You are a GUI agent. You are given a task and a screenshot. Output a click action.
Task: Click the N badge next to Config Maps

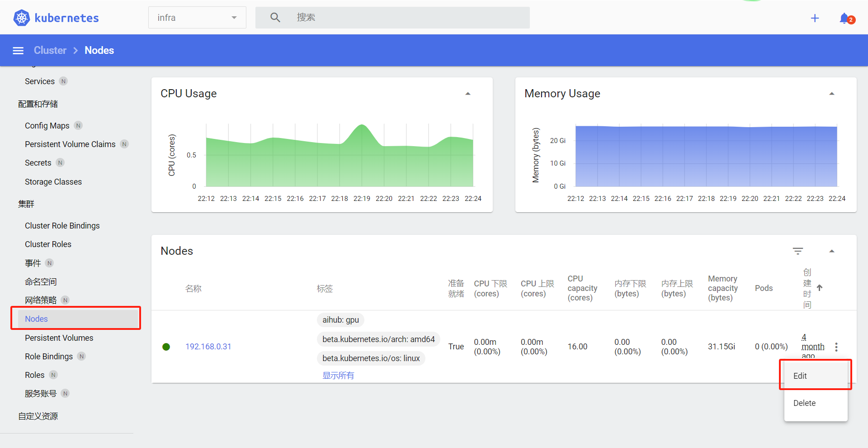(79, 126)
